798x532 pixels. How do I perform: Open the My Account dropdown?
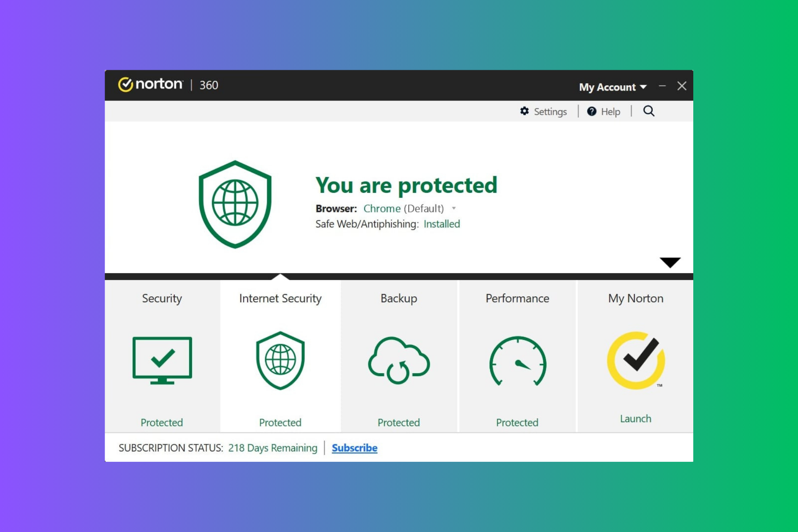point(613,87)
